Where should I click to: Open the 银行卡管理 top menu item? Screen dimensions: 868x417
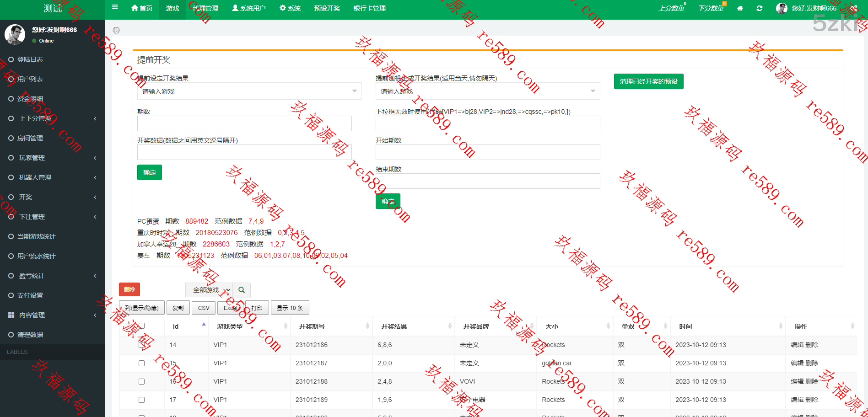coord(369,8)
